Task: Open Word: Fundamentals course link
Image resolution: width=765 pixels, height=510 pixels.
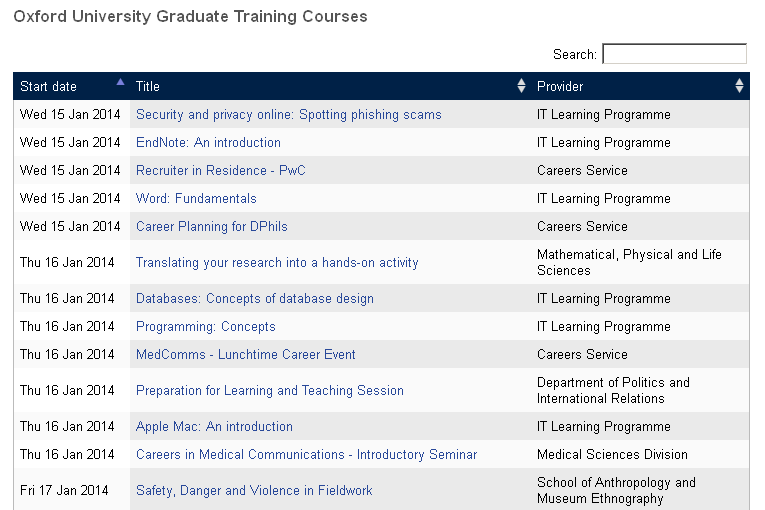Action: (196, 198)
